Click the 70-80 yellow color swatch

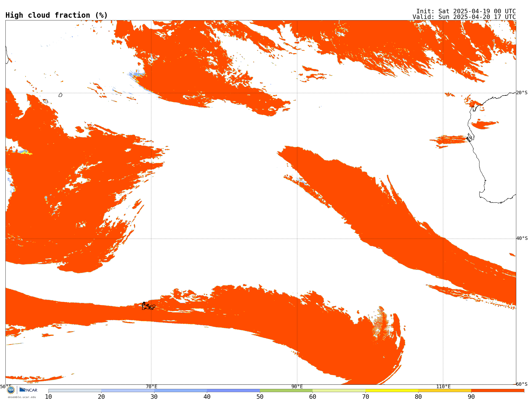click(x=392, y=391)
